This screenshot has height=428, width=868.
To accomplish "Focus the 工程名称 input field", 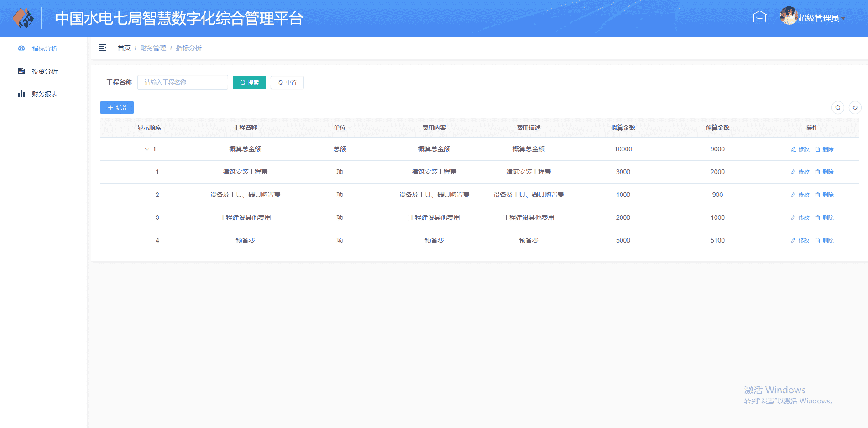I will pos(183,83).
